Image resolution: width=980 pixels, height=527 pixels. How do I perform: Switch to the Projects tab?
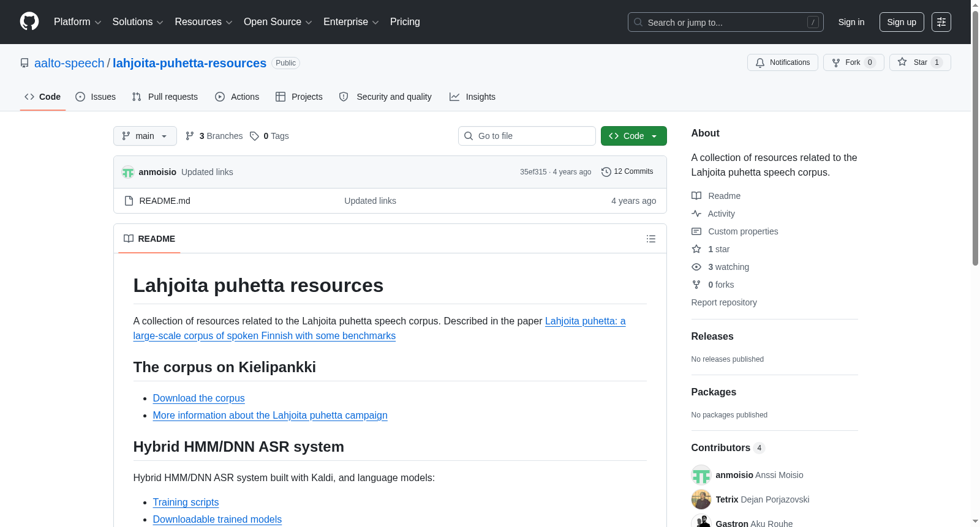click(x=299, y=97)
